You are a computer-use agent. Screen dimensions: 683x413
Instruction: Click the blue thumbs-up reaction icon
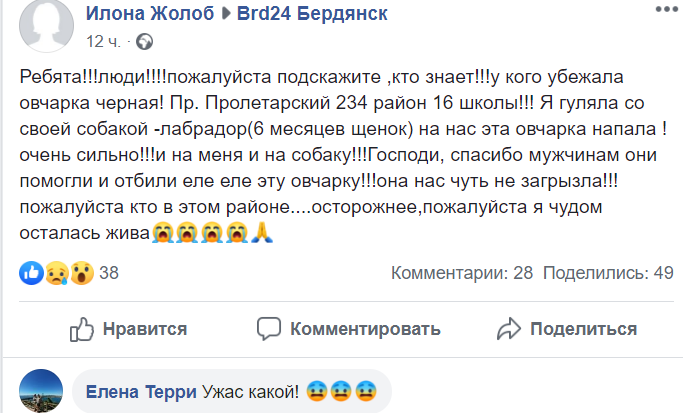[30, 272]
